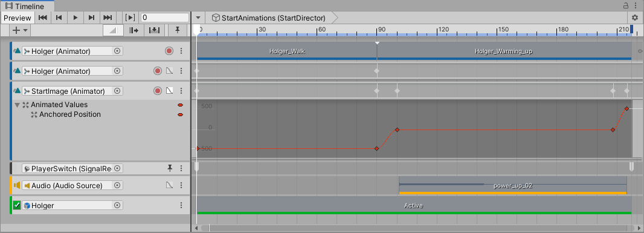Open the Timeline settings gear
The image size is (644, 233).
pos(635,18)
